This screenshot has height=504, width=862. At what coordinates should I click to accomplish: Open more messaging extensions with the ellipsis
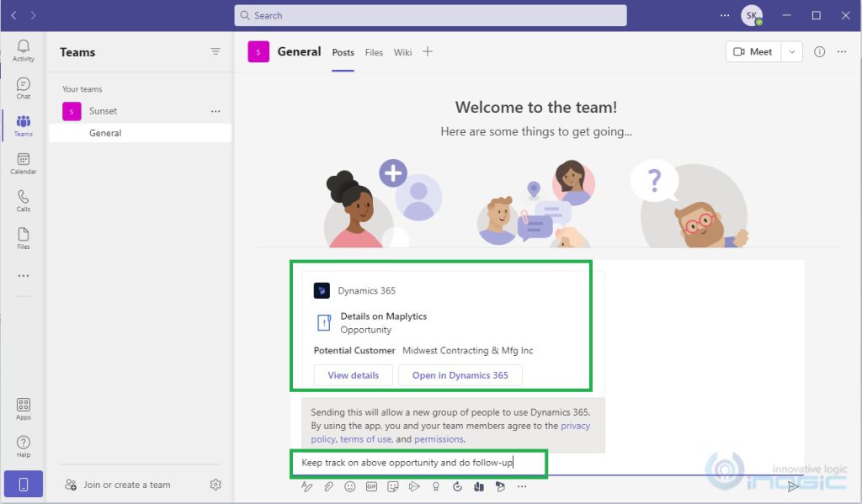(522, 486)
